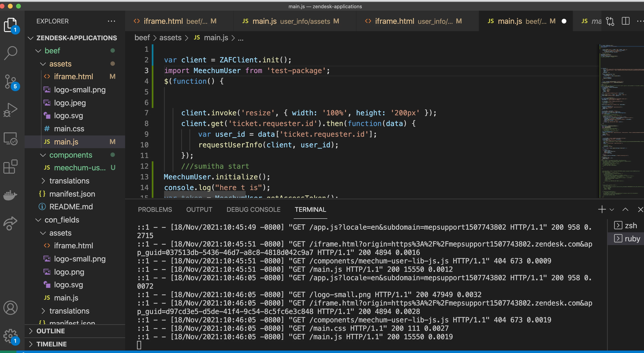Open the Docker view in activity bar
Screen dimensions: 644x353
pyautogui.click(x=10, y=195)
